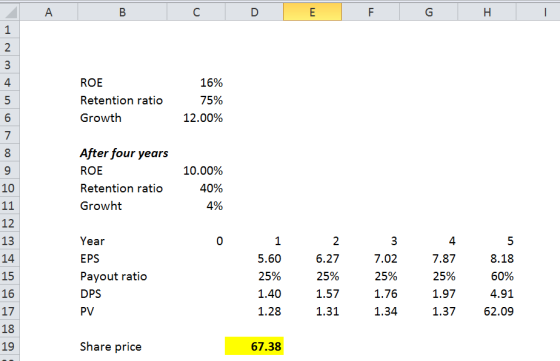
Task: Click the Year 5 cell
Action: tap(510, 241)
